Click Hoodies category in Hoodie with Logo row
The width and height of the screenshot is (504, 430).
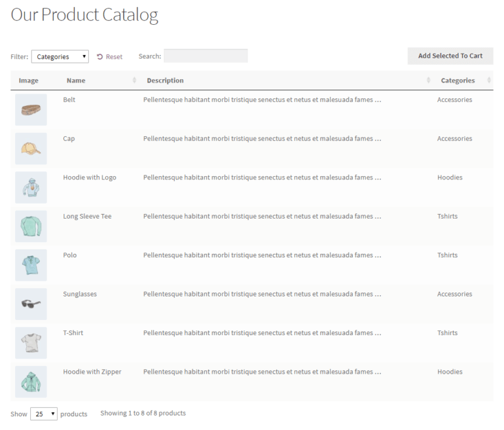[450, 177]
